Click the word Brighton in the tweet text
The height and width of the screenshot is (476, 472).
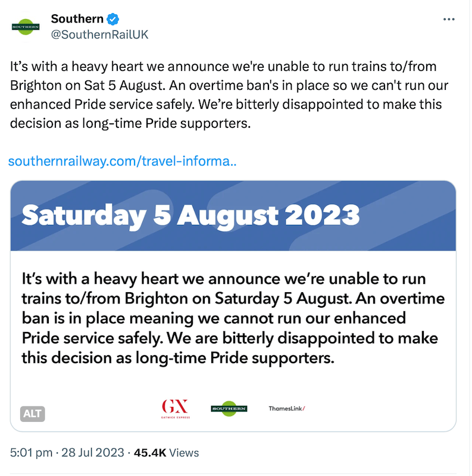[x=38, y=86]
